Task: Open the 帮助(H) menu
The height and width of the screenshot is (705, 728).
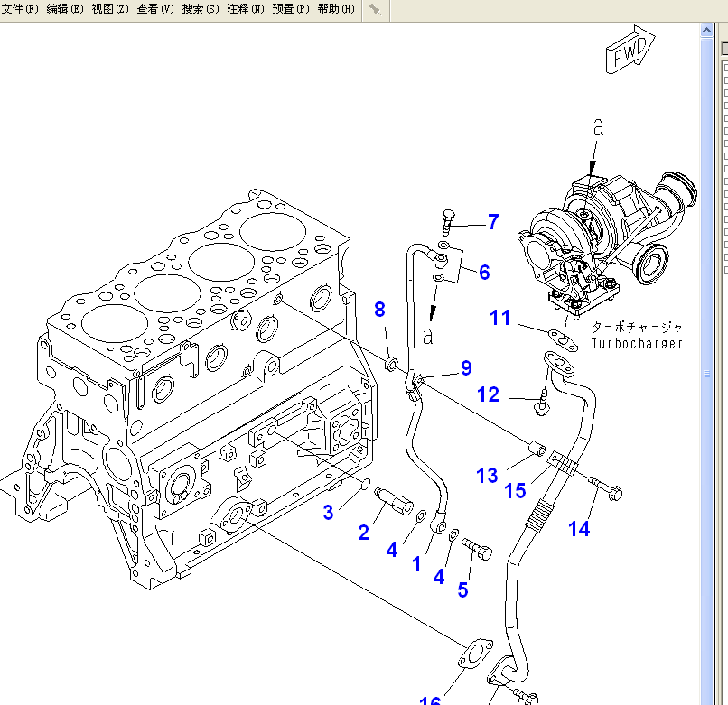Action: (x=336, y=9)
